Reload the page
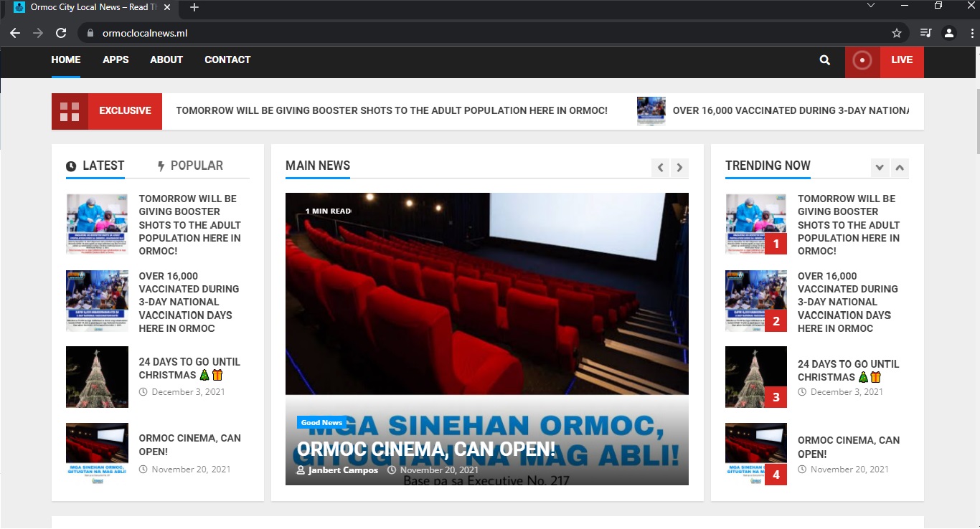 coord(61,33)
